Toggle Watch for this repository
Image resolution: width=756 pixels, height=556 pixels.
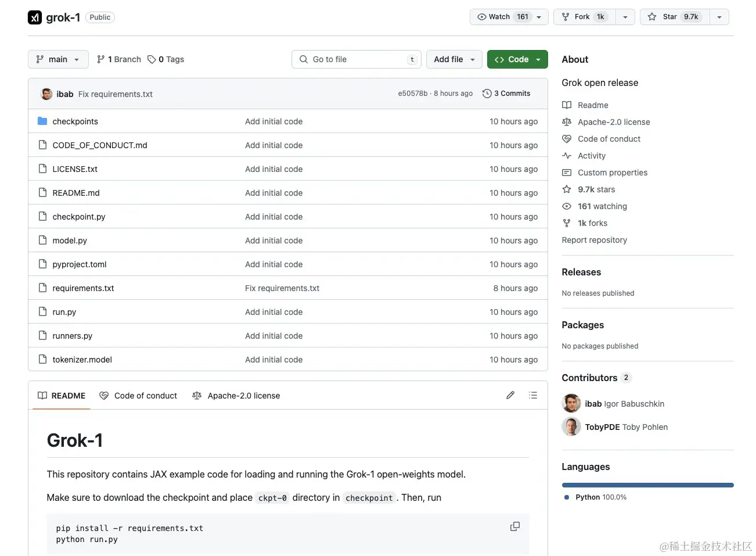pos(495,17)
